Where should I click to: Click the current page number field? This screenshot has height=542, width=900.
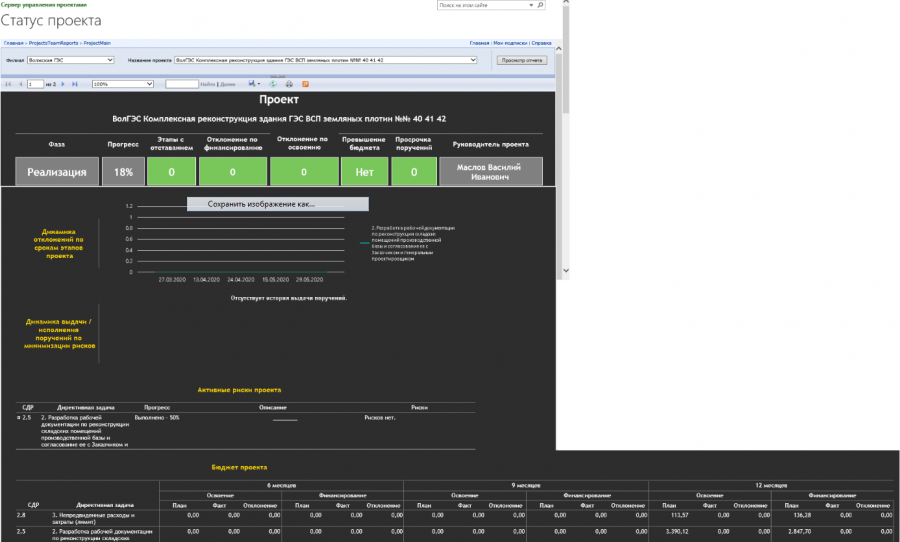click(36, 84)
